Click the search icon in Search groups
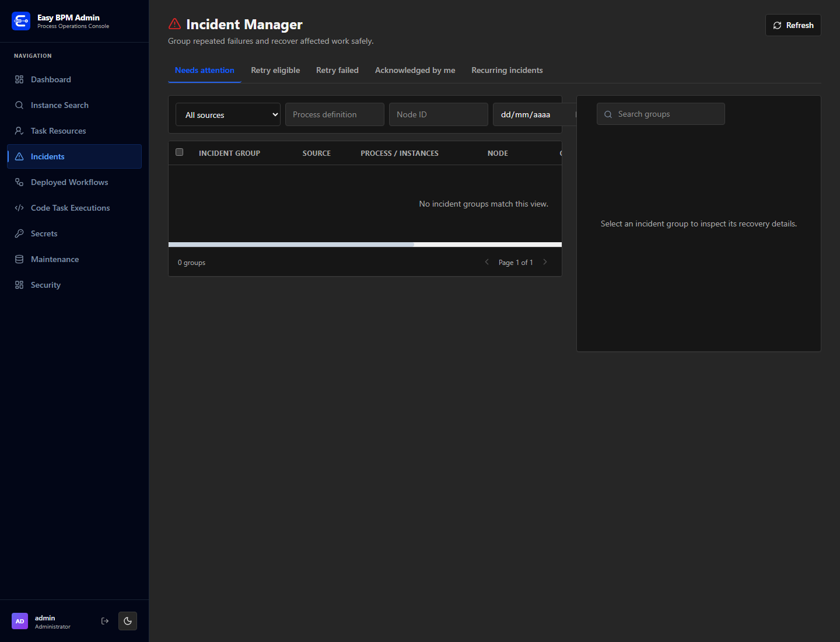 [608, 114]
